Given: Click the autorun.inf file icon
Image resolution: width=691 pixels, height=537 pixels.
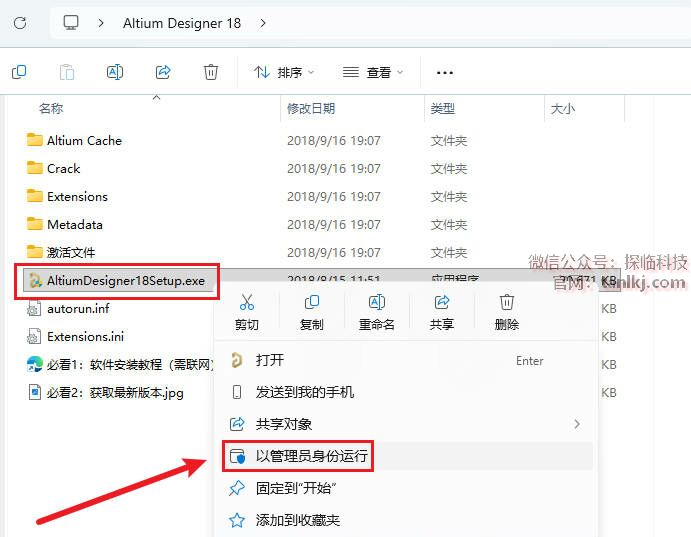Looking at the screenshot, I should (x=34, y=309).
